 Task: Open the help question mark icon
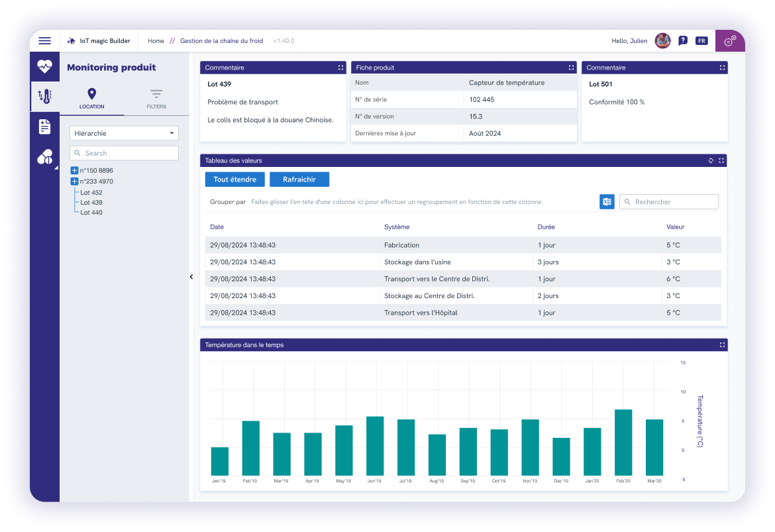coord(683,40)
